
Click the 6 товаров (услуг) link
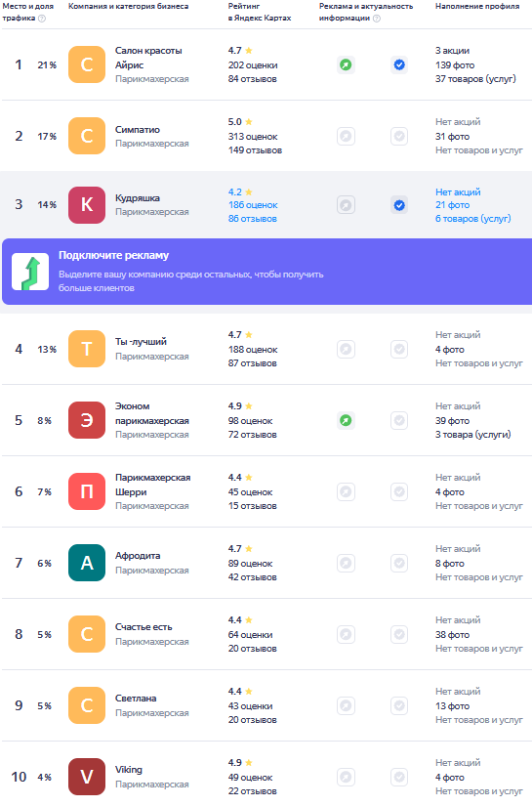click(473, 219)
